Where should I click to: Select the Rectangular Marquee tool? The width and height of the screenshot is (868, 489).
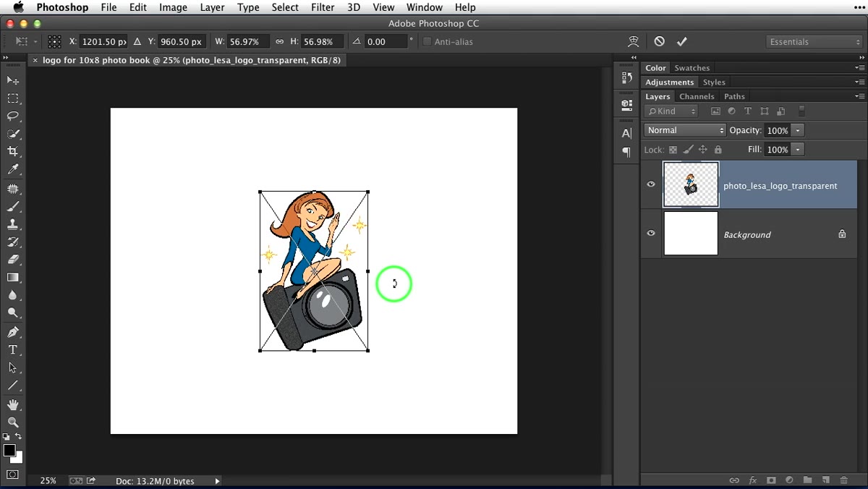point(13,98)
